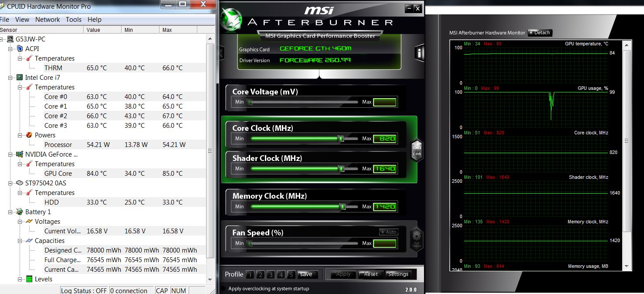Toggle Auto fan speed
This screenshot has height=294, width=644.
point(388,232)
